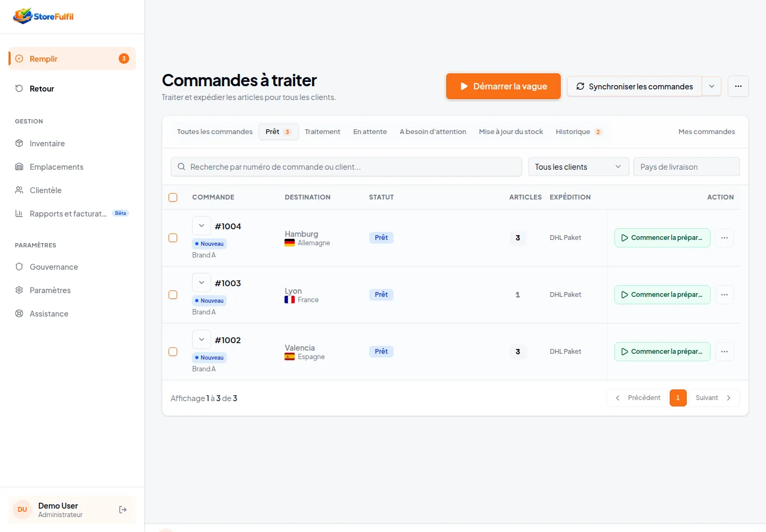The image size is (766, 532).
Task: Click the logout icon beside Demo User
Action: click(123, 510)
